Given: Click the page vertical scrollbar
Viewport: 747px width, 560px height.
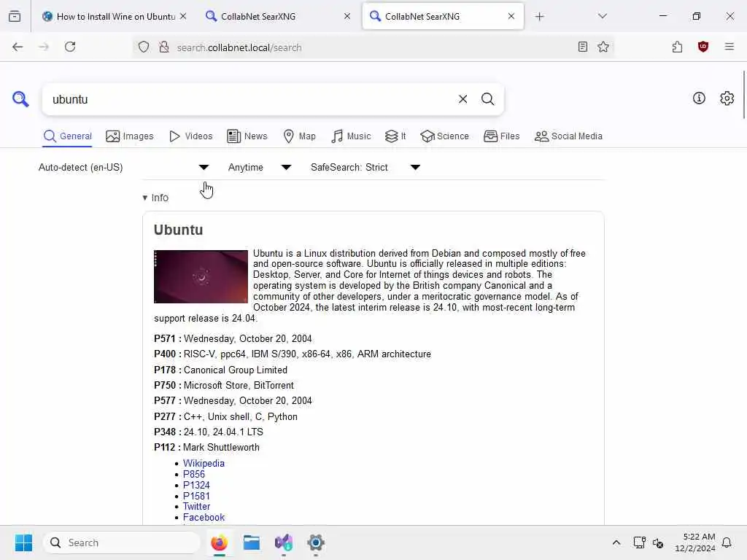Looking at the screenshot, I should (743, 96).
